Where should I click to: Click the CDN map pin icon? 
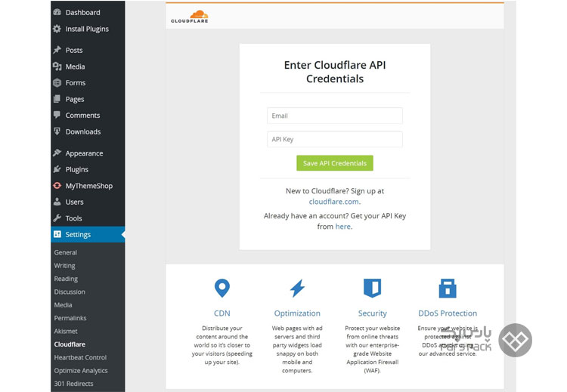[x=222, y=288]
